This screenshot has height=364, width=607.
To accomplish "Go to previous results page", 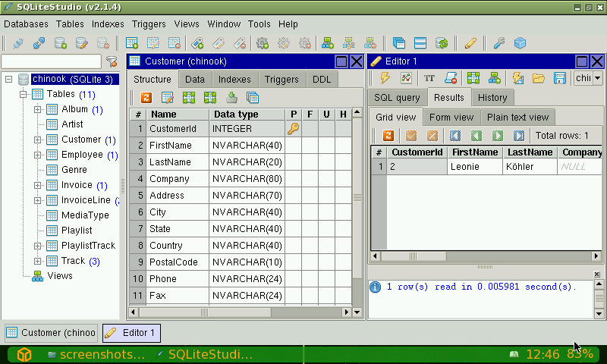I will pos(476,136).
